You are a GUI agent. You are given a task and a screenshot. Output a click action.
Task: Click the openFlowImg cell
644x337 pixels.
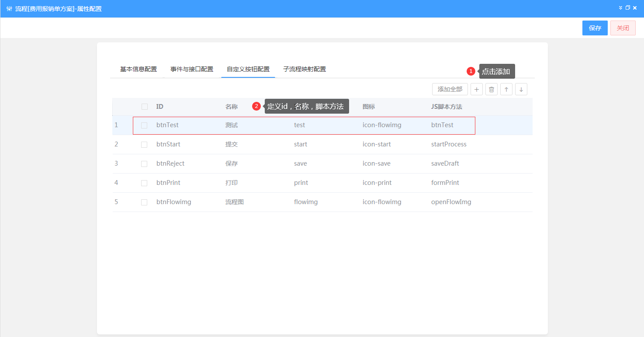click(x=451, y=202)
